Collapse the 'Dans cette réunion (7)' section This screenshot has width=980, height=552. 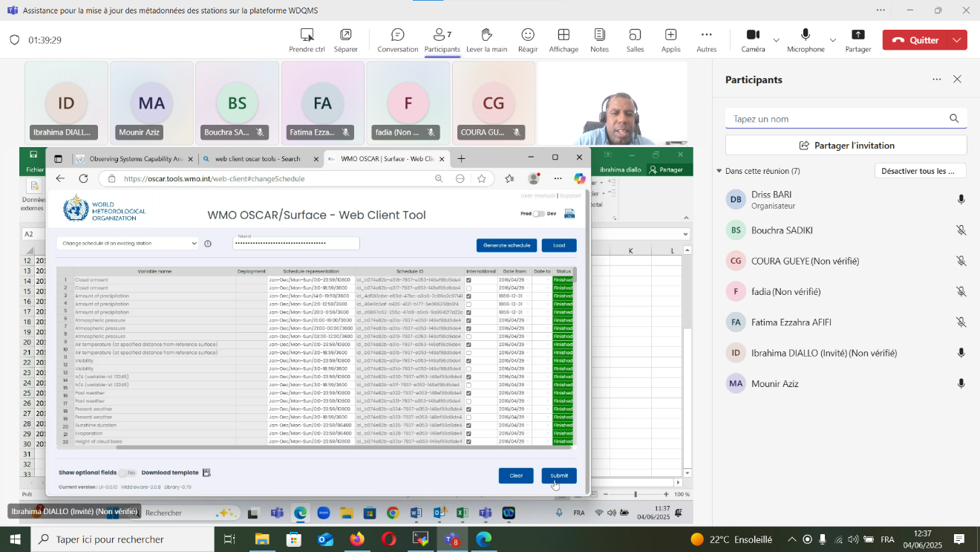719,171
